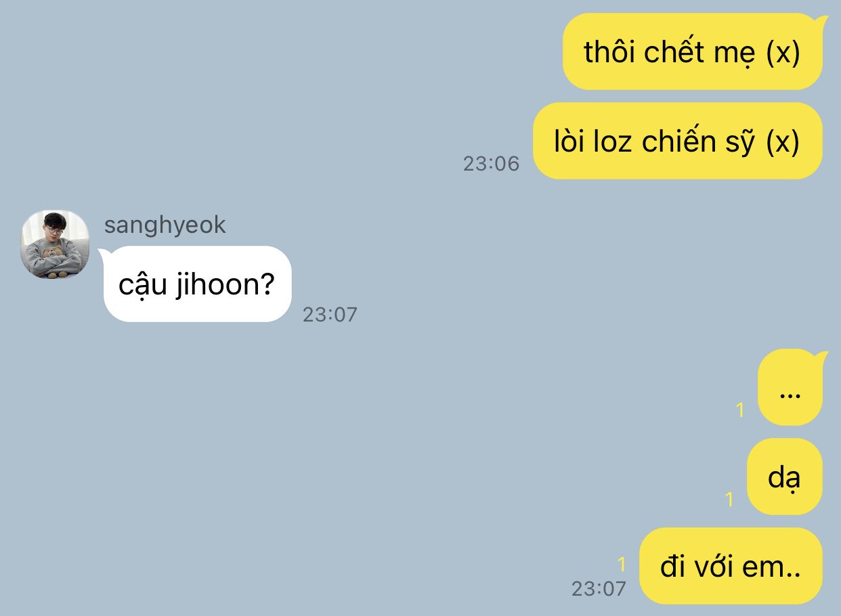This screenshot has width=841, height=616.
Task: Click the tail of the "thôi chết mẹ" bubble
Action: tap(821, 22)
